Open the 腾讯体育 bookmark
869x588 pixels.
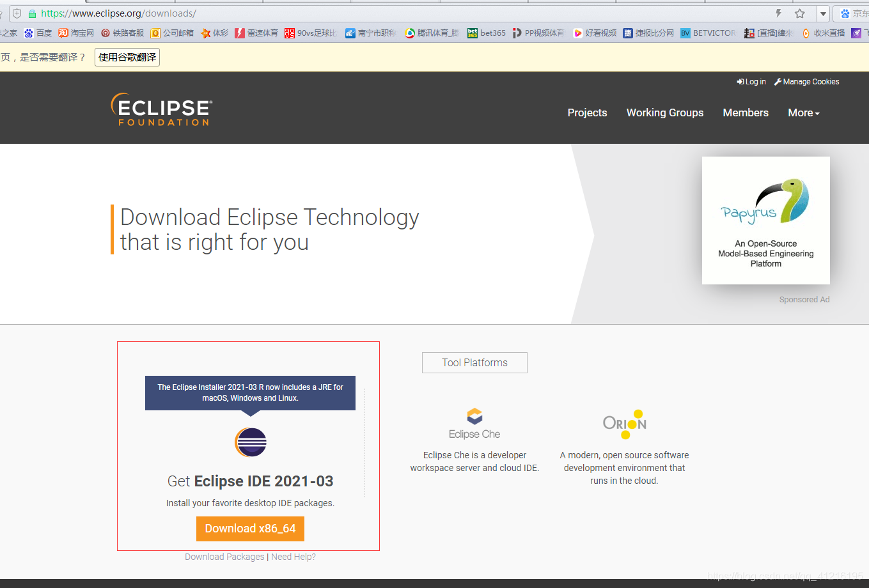coord(432,33)
